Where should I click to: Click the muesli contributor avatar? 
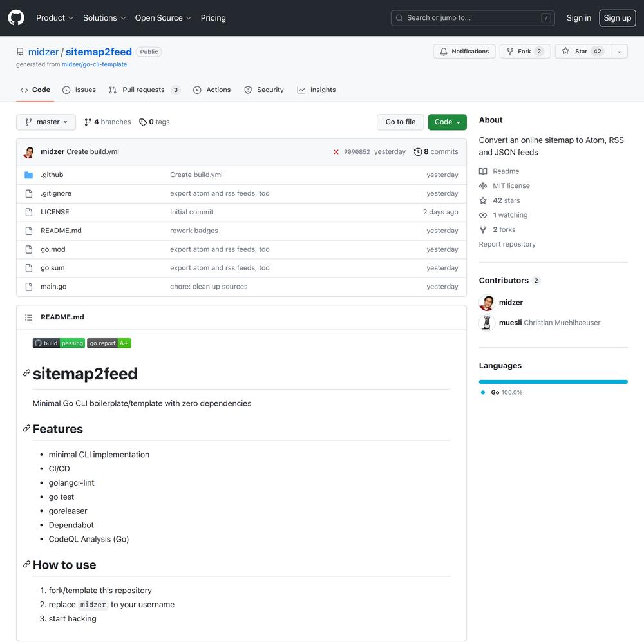coord(487,323)
